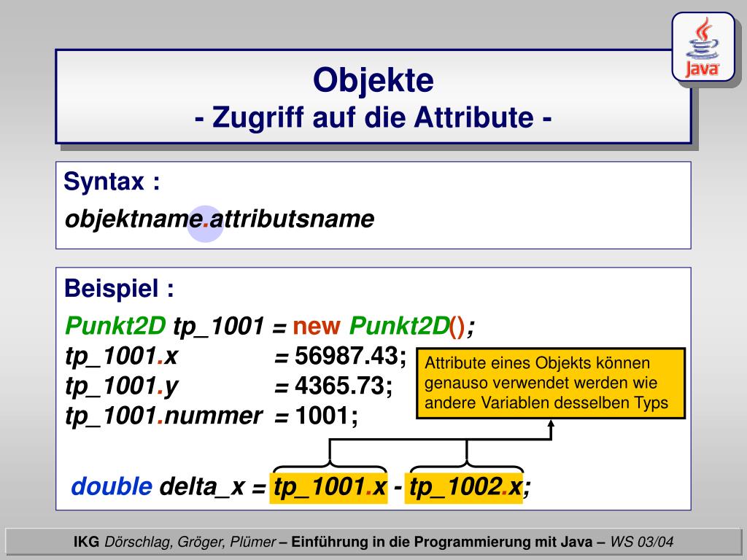Viewport: 747px width, 560px height.
Task: Click the highlighted 'tp_1002.x' operand
Action: click(464, 488)
